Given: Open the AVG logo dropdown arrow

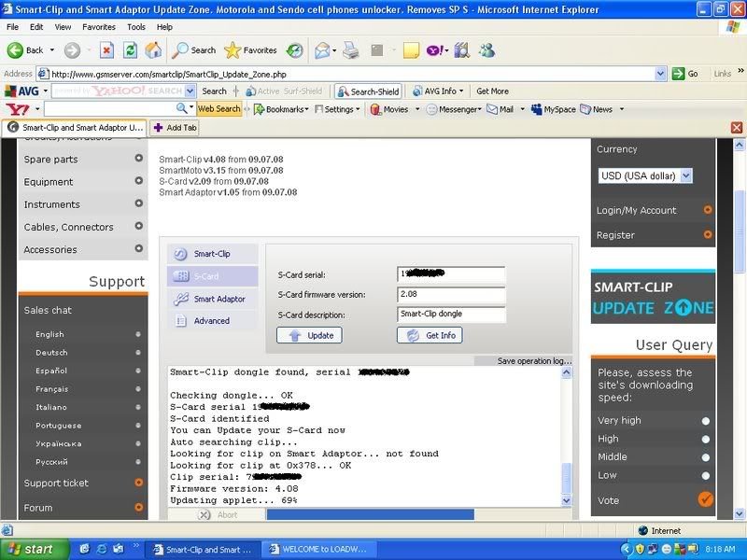Looking at the screenshot, I should pyautogui.click(x=45, y=91).
